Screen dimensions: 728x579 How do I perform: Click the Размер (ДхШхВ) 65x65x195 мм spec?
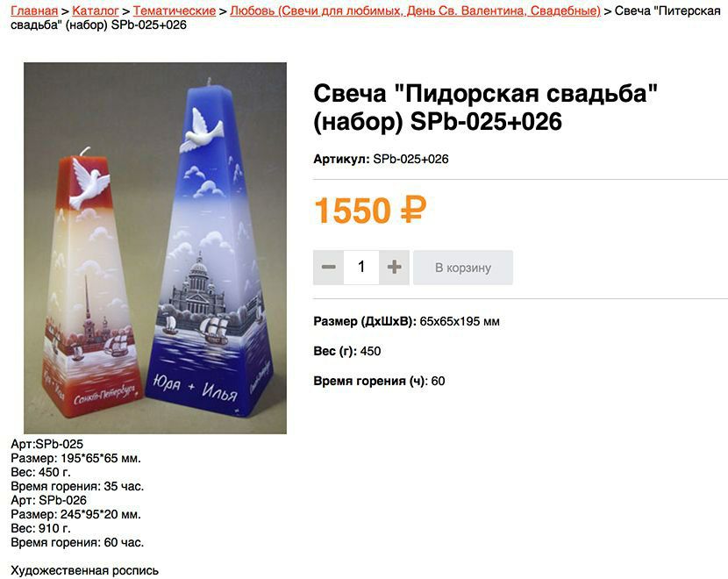tap(406, 321)
